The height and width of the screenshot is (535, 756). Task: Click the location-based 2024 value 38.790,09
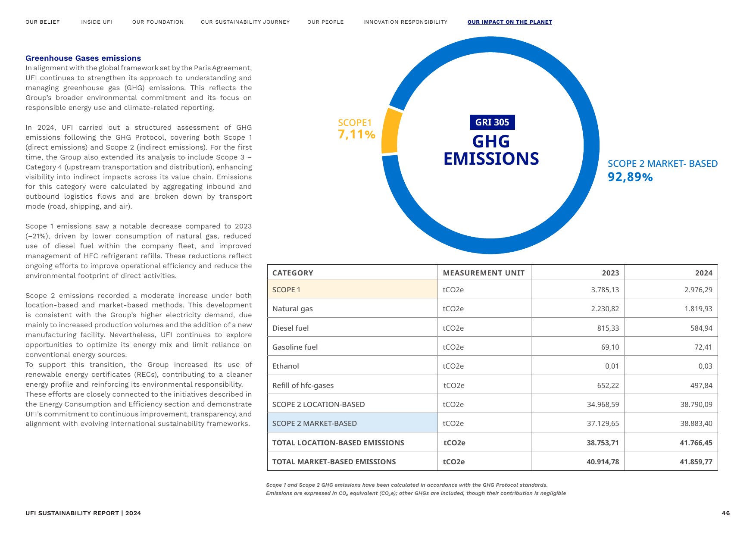pyautogui.click(x=697, y=404)
